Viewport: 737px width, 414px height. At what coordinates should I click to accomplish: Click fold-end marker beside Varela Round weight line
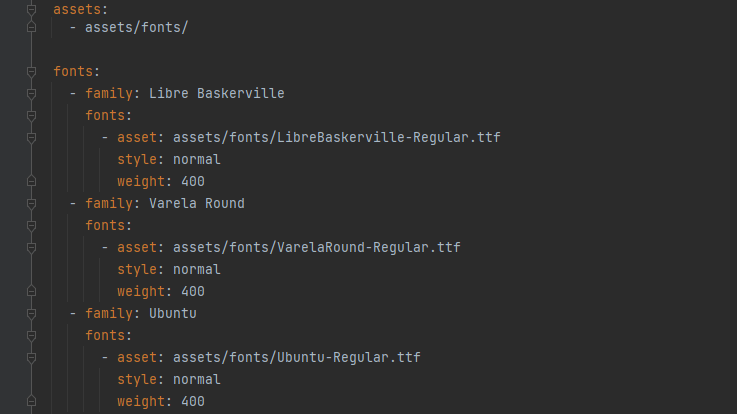click(31, 291)
